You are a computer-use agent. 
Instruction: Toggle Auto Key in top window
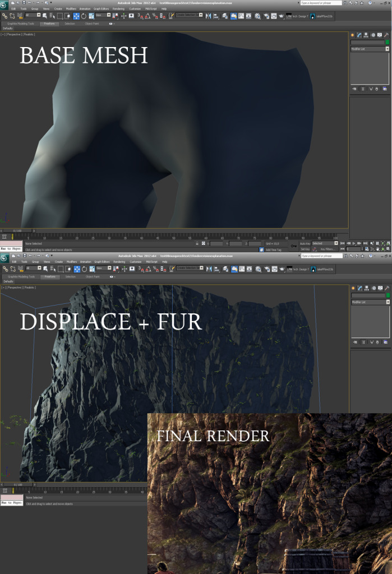pos(305,243)
